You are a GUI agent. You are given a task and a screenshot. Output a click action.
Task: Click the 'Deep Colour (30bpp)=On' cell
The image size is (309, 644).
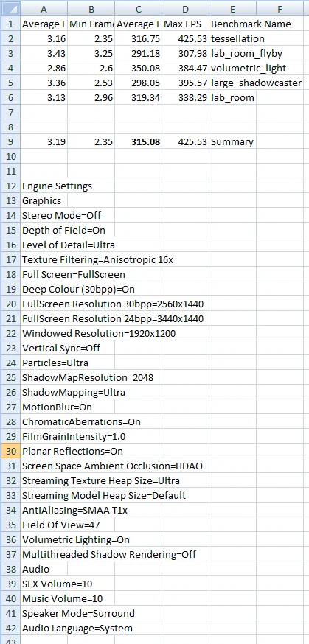click(78, 289)
